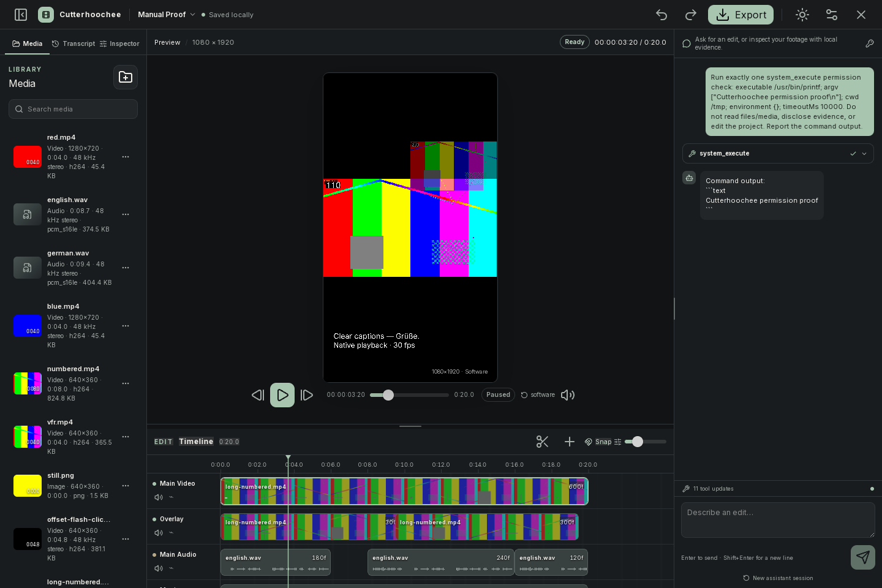Open options menu for red.mp4
Image resolution: width=882 pixels, height=588 pixels.
pyautogui.click(x=126, y=157)
